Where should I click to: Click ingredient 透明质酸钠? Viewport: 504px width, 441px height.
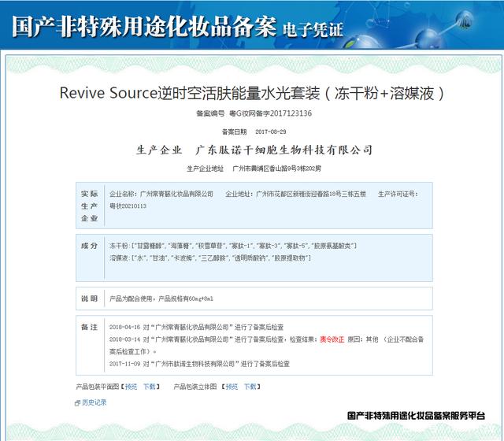(250, 258)
